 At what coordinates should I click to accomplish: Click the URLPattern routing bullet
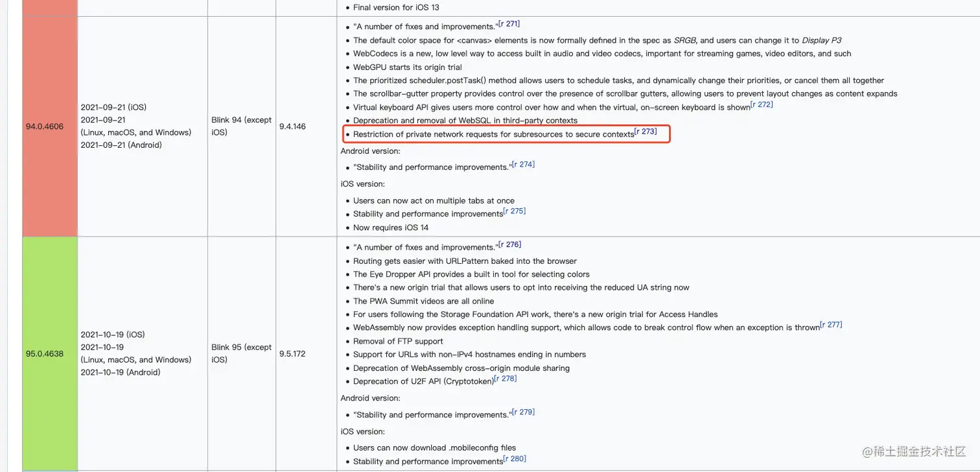tap(465, 261)
